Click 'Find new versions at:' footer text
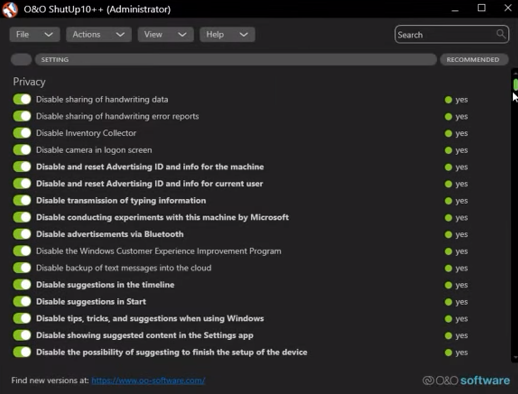Screen dimensions: 518x394 [50, 380]
